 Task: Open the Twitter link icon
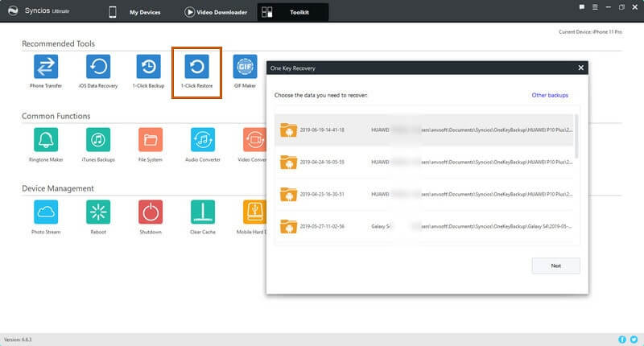point(634,340)
